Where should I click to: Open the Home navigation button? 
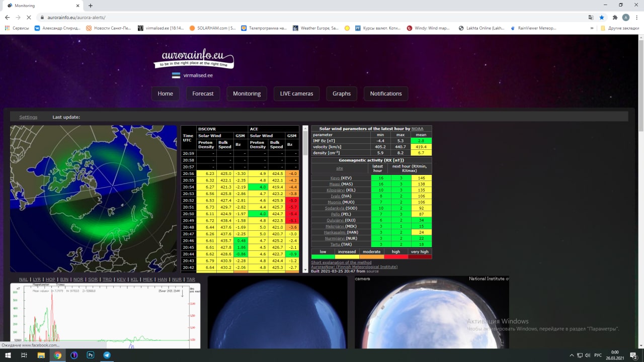point(165,94)
